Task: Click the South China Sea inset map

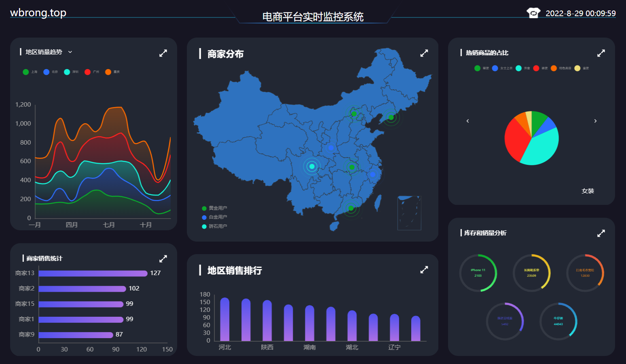Action: (409, 213)
